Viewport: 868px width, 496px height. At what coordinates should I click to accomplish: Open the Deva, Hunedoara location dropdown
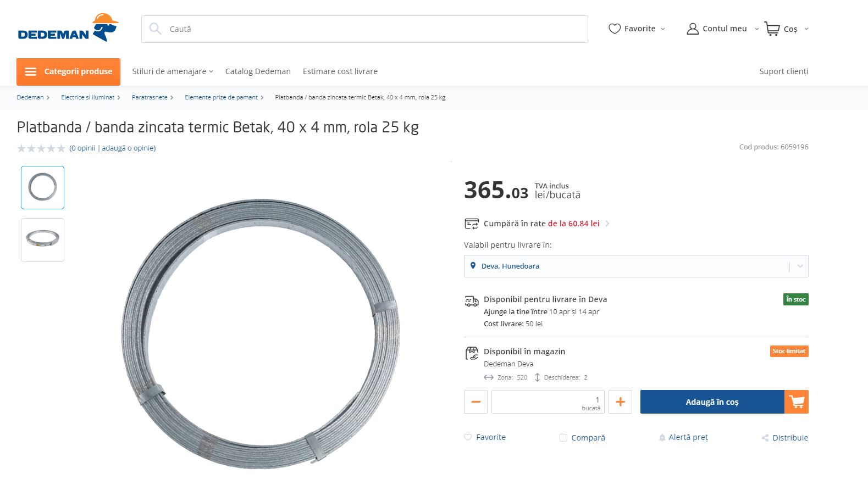point(636,266)
